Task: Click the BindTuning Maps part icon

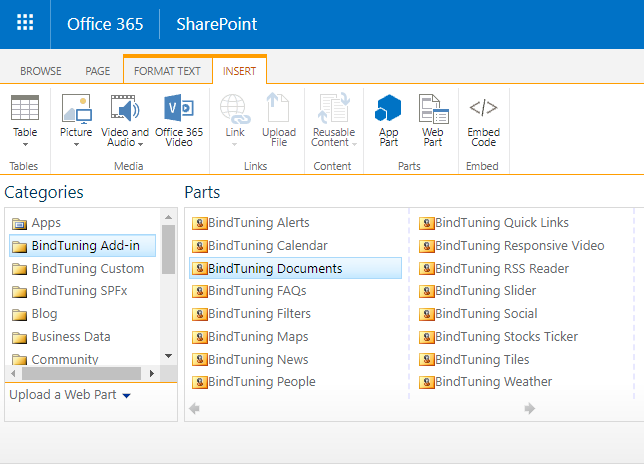Action: coord(200,337)
